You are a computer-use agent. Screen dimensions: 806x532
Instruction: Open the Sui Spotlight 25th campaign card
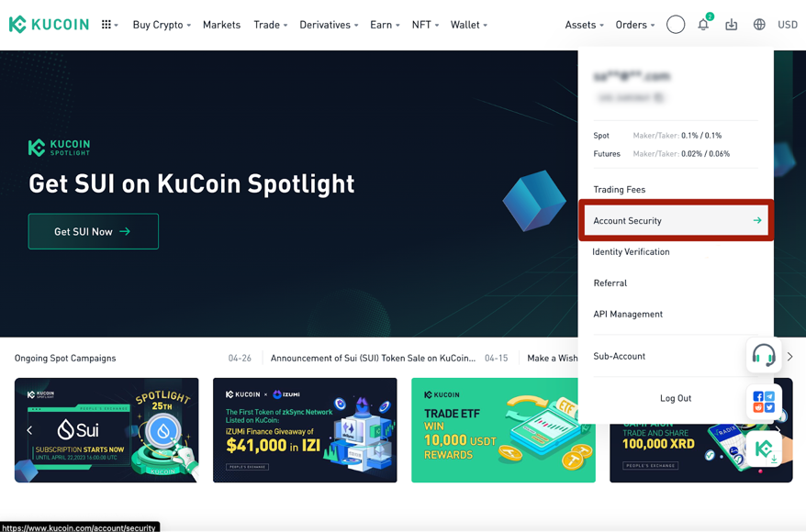pyautogui.click(x=106, y=430)
